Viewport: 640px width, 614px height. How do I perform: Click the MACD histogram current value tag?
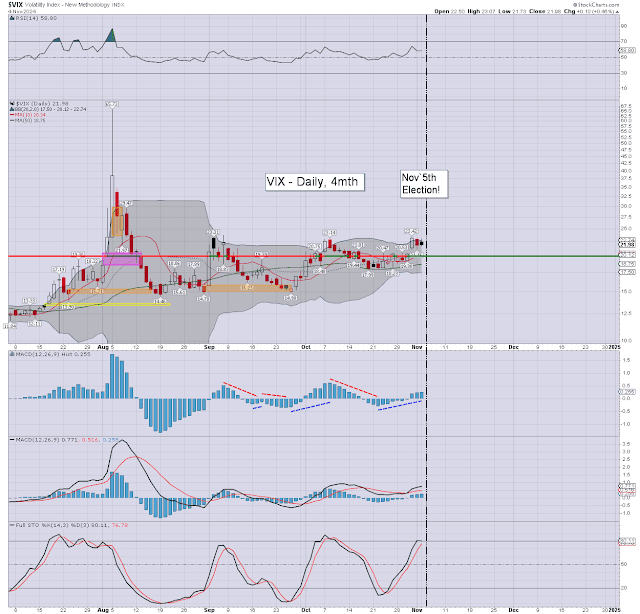[627, 392]
